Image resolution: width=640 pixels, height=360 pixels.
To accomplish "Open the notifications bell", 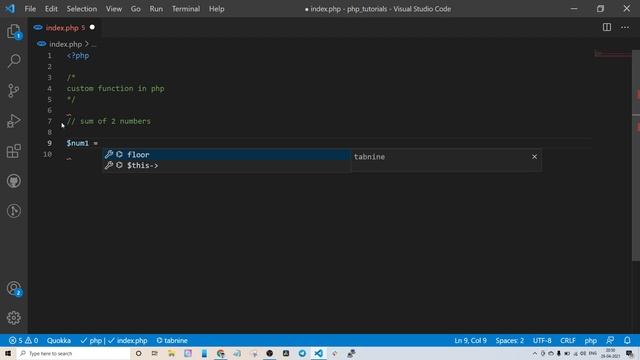I will 627,340.
